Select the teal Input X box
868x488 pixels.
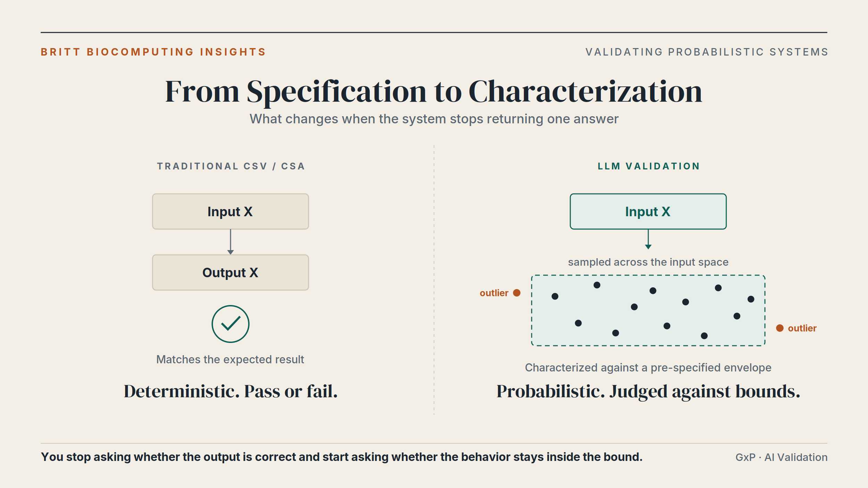[x=648, y=211]
